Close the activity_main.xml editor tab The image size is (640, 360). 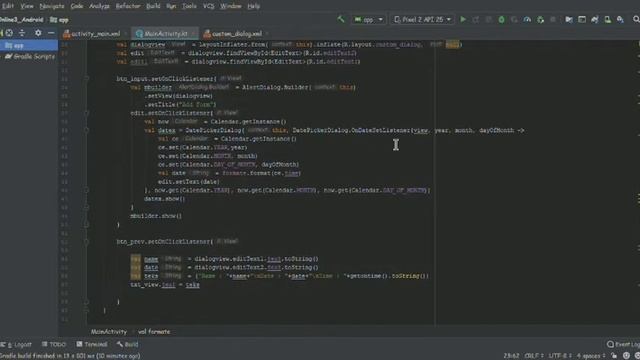pos(126,33)
